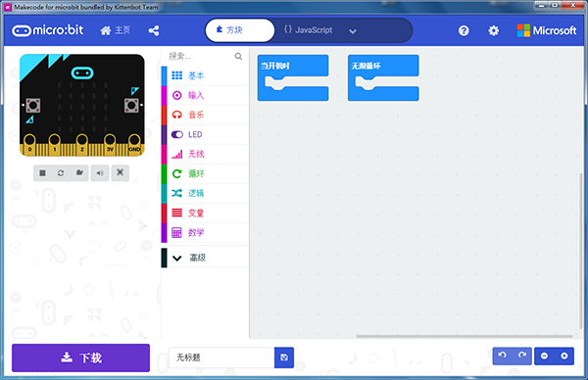The width and height of the screenshot is (588, 380).
Task: Undo the last change
Action: [502, 356]
